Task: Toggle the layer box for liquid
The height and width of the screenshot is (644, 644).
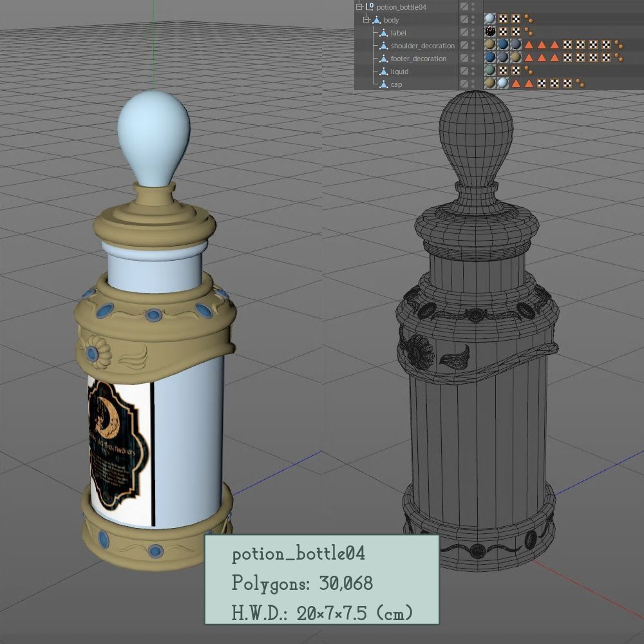Action: (x=464, y=71)
